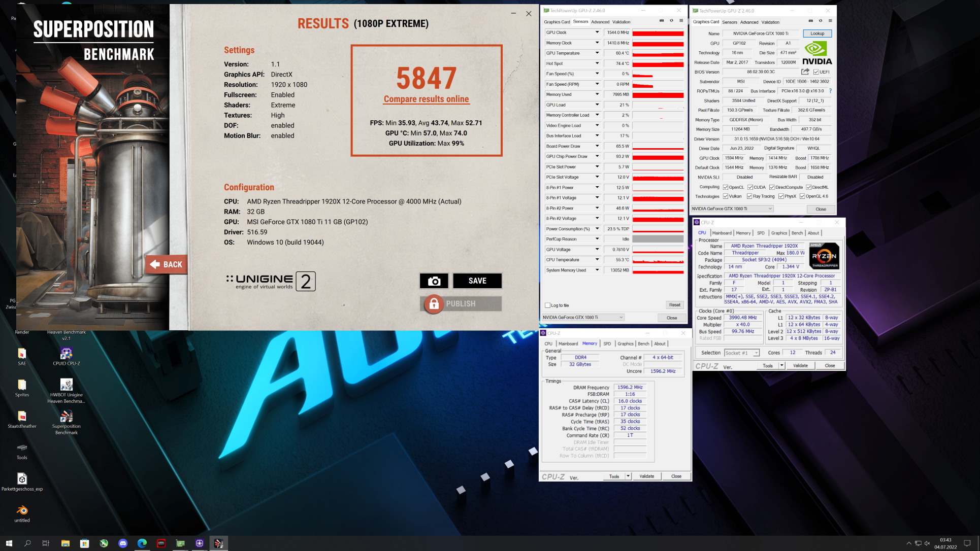Click the Lookup button in GPU-Z
Viewport: 980px width, 551px height.
[818, 33]
